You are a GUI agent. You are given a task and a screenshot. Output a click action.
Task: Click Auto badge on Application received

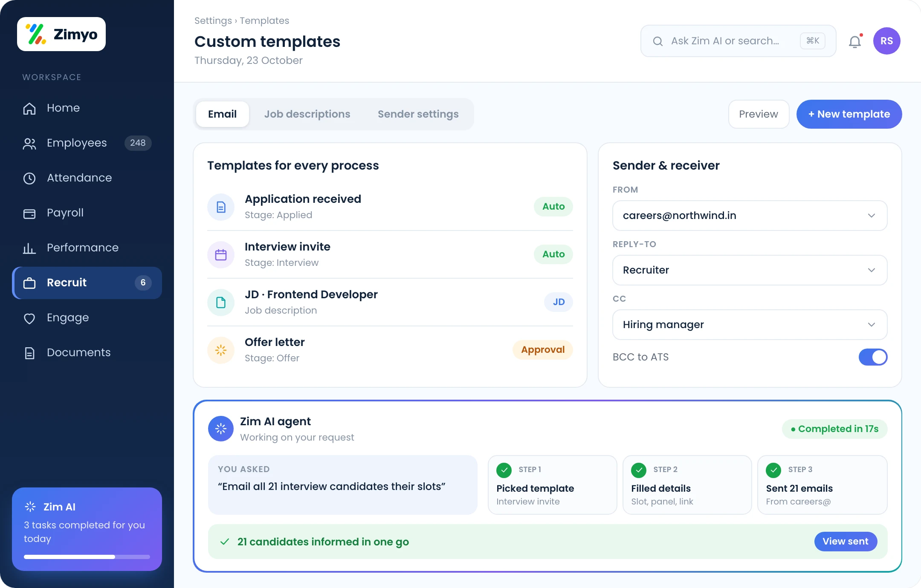pyautogui.click(x=553, y=207)
